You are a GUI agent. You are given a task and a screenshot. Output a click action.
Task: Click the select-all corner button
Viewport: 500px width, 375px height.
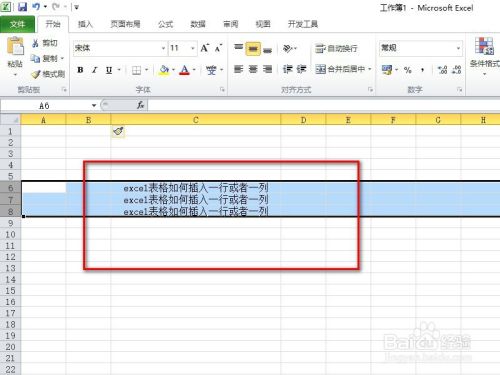(10, 120)
